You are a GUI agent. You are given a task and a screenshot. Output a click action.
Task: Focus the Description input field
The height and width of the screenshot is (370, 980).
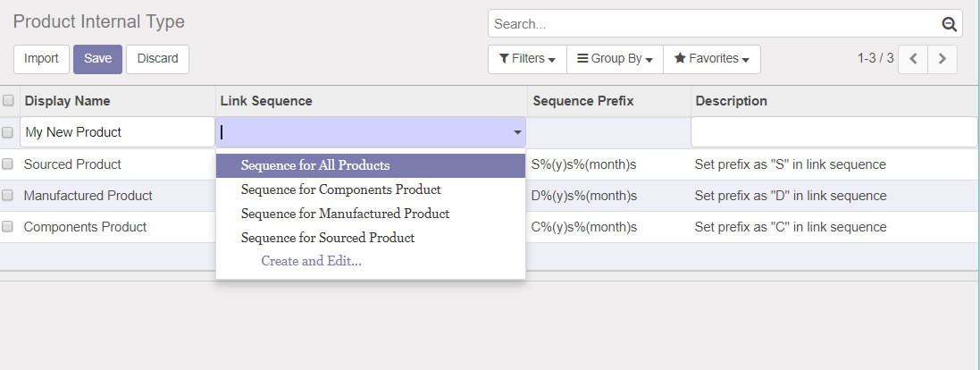pos(833,132)
